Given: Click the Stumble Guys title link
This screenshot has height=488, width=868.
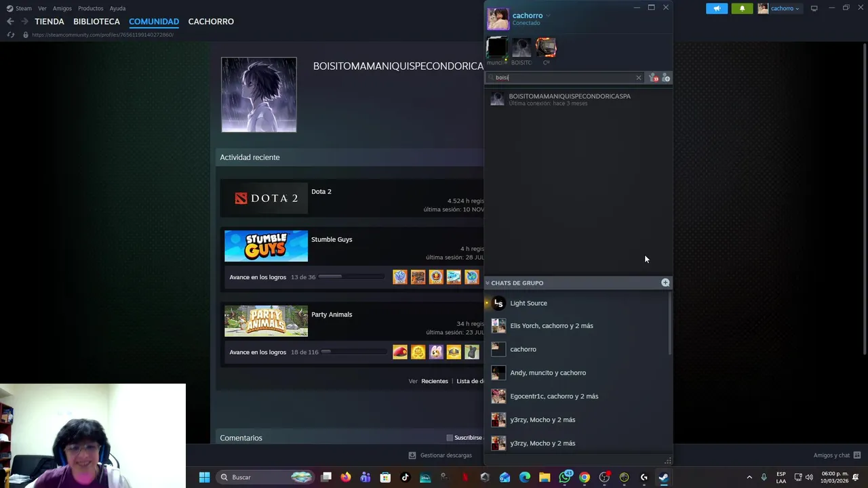Looking at the screenshot, I should (x=332, y=239).
